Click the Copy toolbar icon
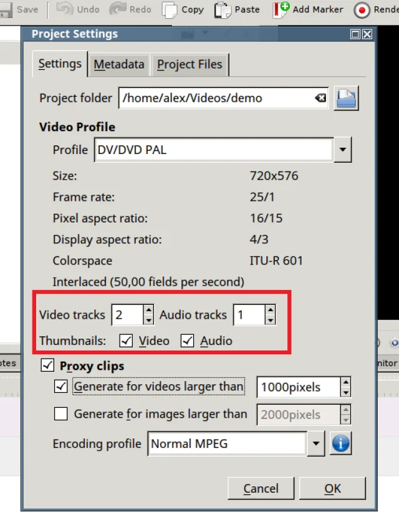The image size is (399, 532). [170, 10]
